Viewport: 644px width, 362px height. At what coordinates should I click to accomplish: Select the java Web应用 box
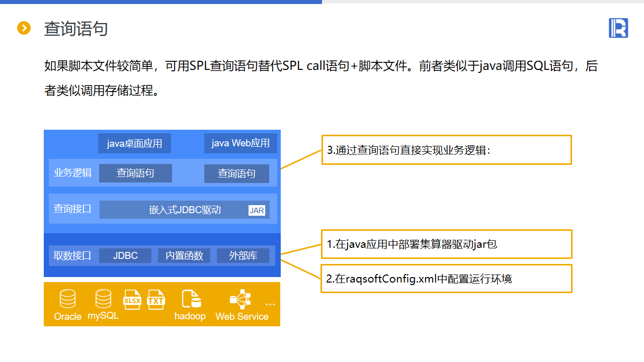240,143
